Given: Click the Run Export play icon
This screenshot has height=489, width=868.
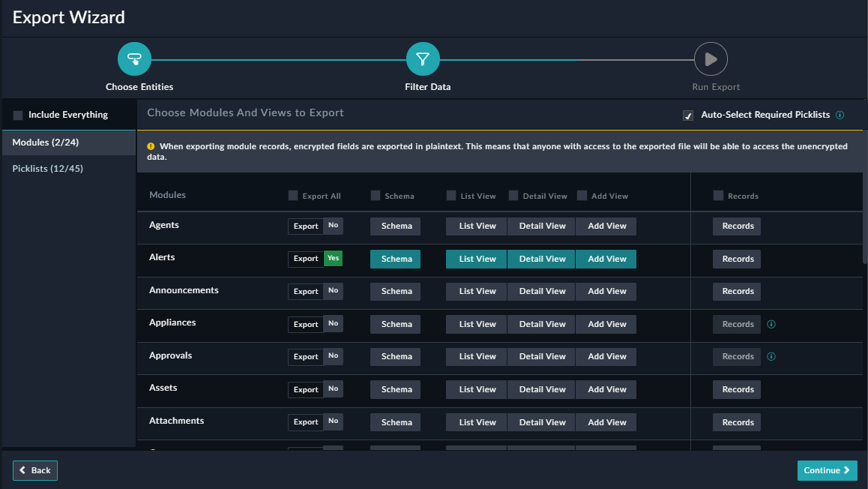Looking at the screenshot, I should [x=710, y=58].
